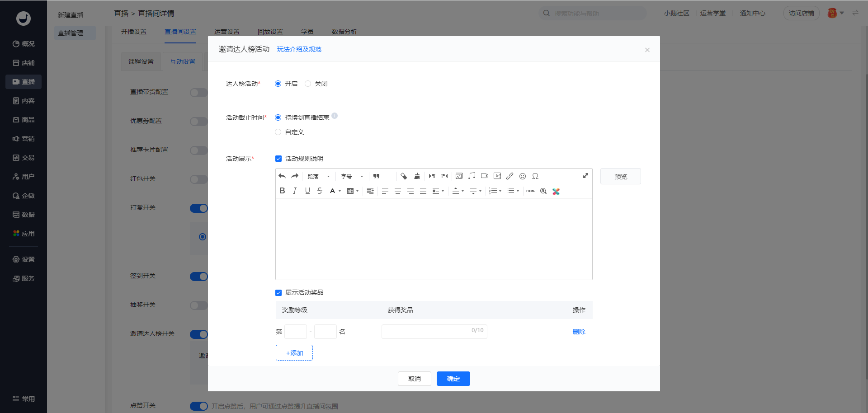Click the 获得奖品 prize name input field
The height and width of the screenshot is (413, 868).
[x=425, y=332]
